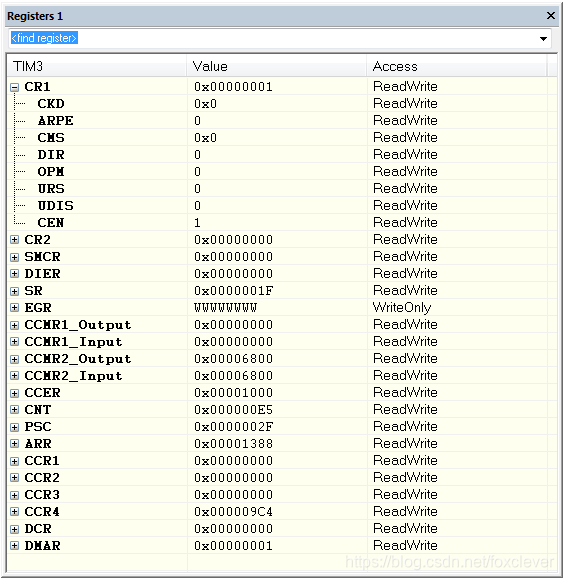The width and height of the screenshot is (564, 580).
Task: Click the Access column header
Action: (457, 67)
